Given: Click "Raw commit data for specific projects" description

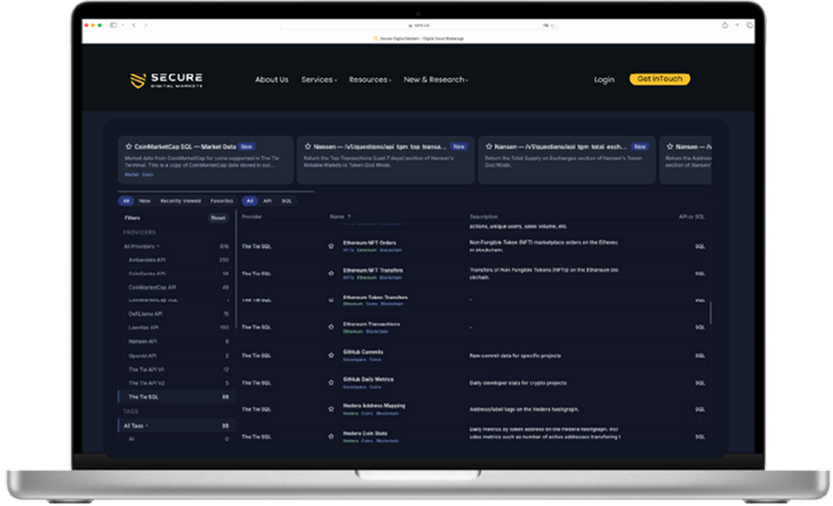Looking at the screenshot, I should pos(515,356).
